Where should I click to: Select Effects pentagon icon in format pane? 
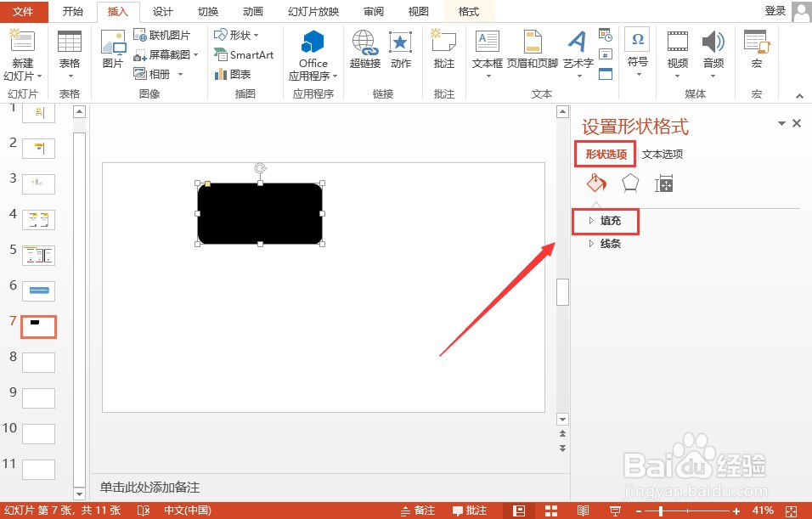point(630,183)
